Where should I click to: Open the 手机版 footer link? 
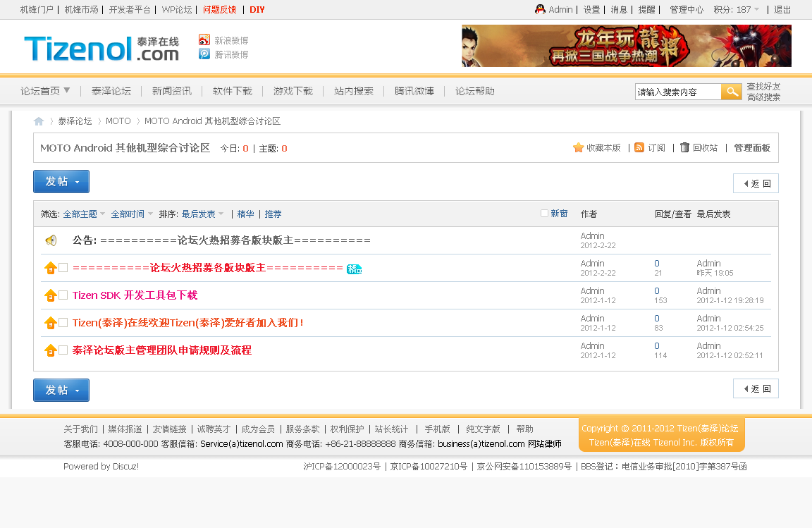437,429
